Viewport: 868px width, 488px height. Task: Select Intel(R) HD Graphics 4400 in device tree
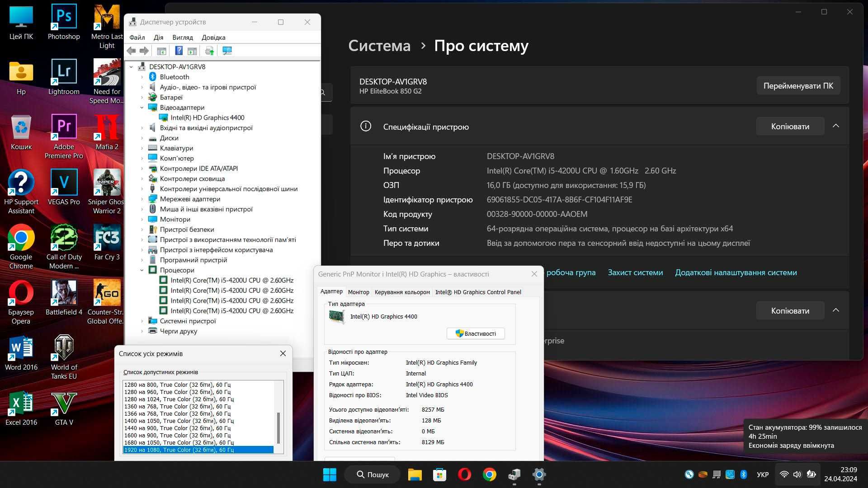(x=207, y=117)
